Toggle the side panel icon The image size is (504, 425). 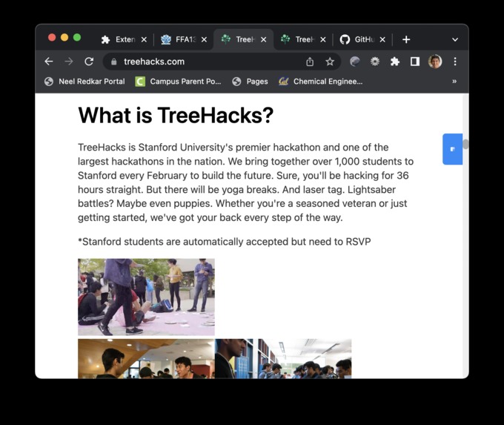click(x=415, y=62)
